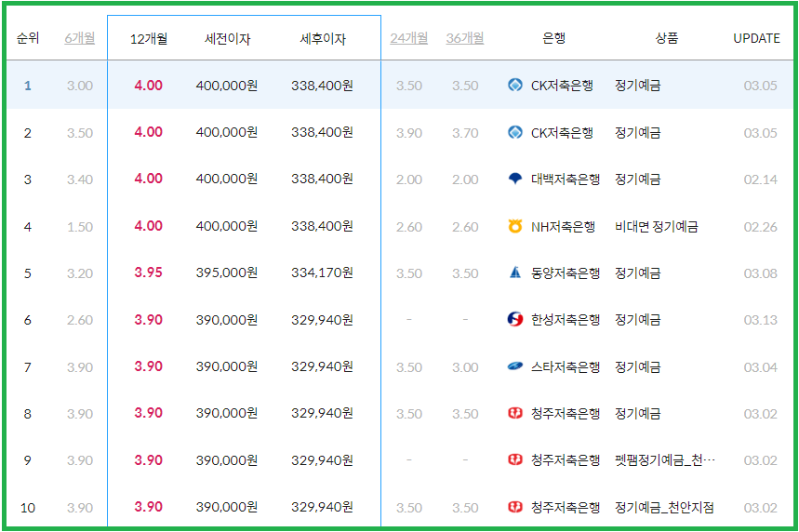Open CK저축은행 name in rank 1 row
This screenshot has height=532, width=799.
(562, 86)
